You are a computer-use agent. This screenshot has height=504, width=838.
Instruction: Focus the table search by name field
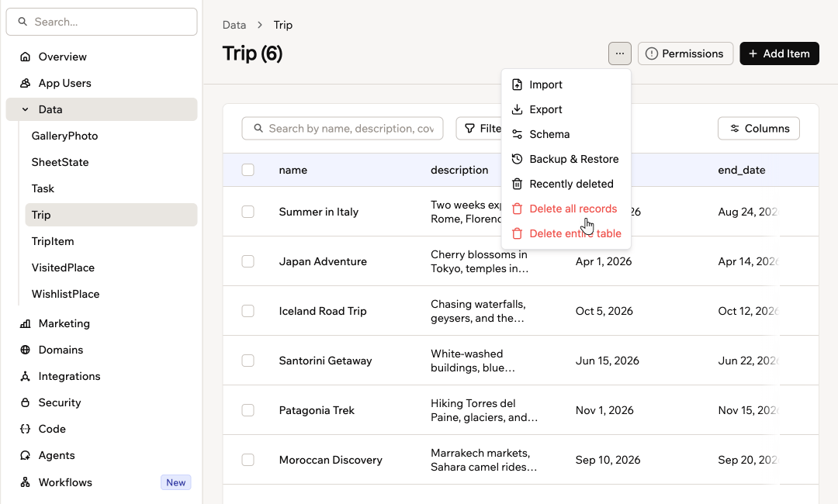click(x=343, y=129)
